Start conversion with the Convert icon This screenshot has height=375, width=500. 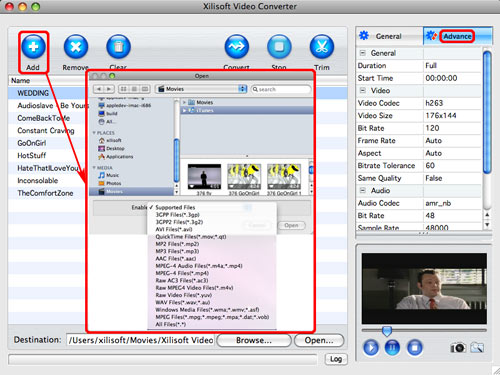237,47
